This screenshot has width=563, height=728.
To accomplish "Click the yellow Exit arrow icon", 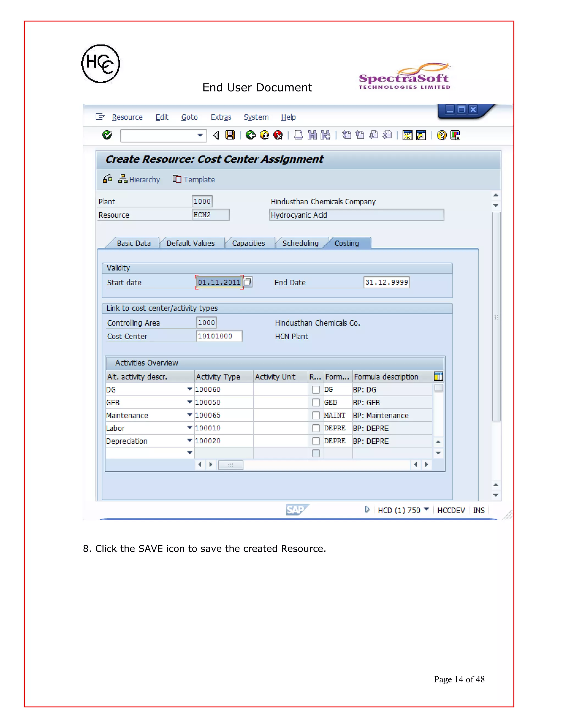I will click(x=264, y=135).
